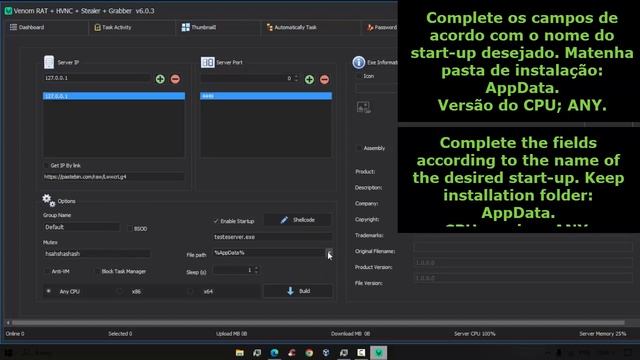The width and height of the screenshot is (640, 360).
Task: Click the green Venom app taskbar icon
Action: pyautogui.click(x=378, y=353)
